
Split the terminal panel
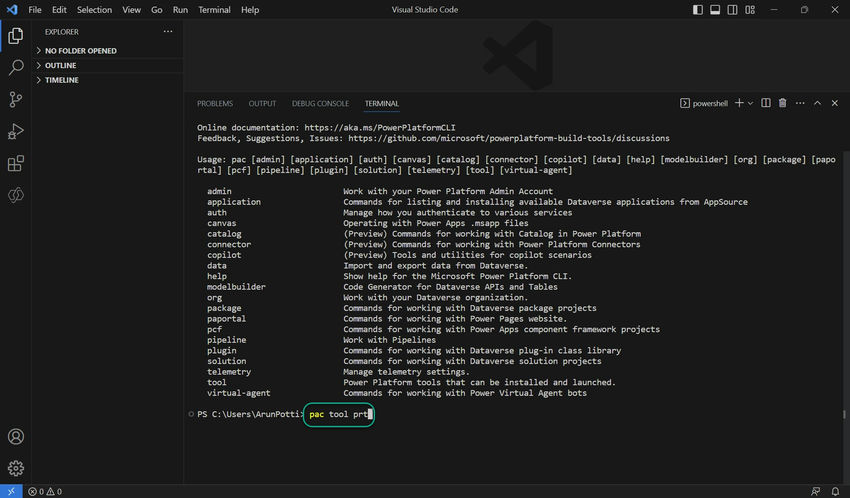coord(765,103)
